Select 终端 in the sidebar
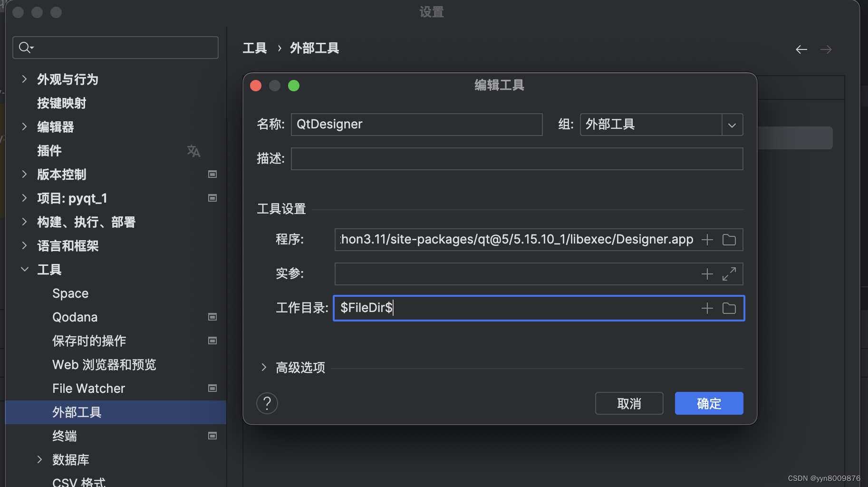The height and width of the screenshot is (487, 868). 64,436
